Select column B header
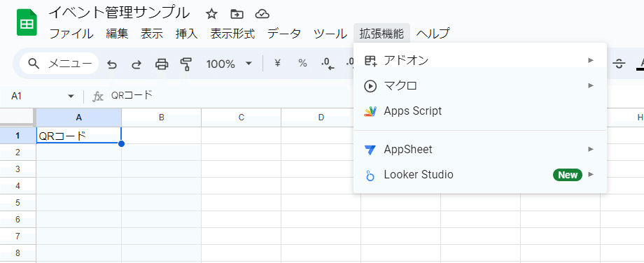 (x=162, y=118)
